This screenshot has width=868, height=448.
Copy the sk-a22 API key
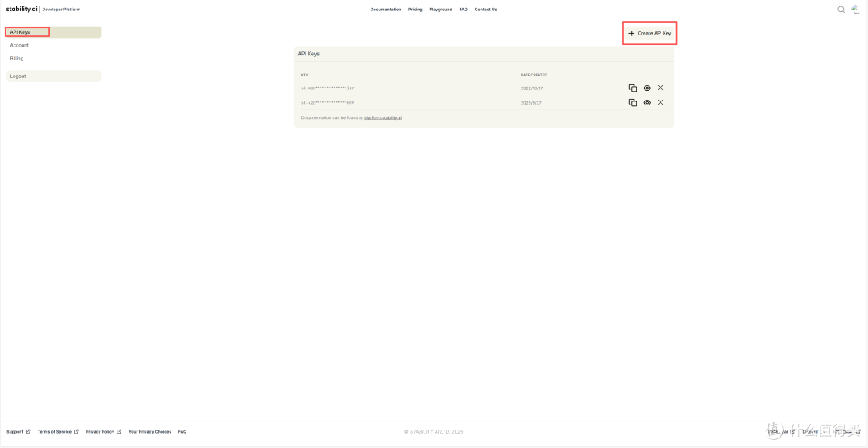633,102
